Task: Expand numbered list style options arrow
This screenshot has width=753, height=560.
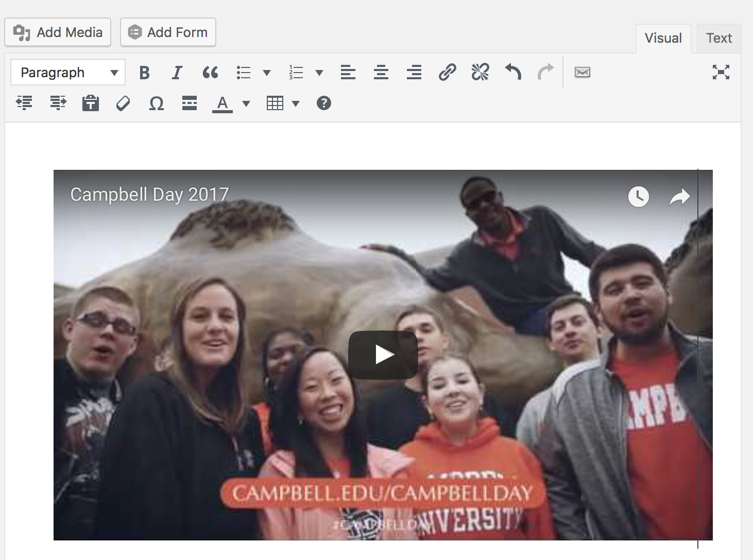Action: point(319,73)
